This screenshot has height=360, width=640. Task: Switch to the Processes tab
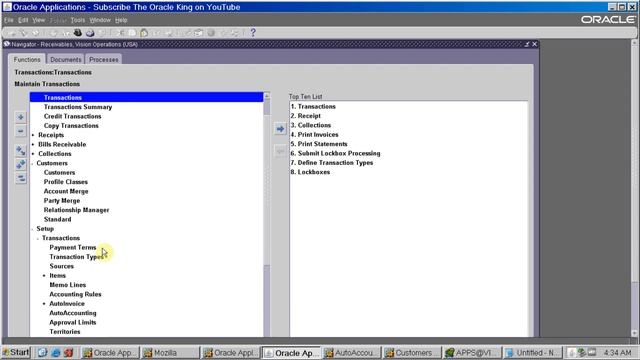coord(104,59)
